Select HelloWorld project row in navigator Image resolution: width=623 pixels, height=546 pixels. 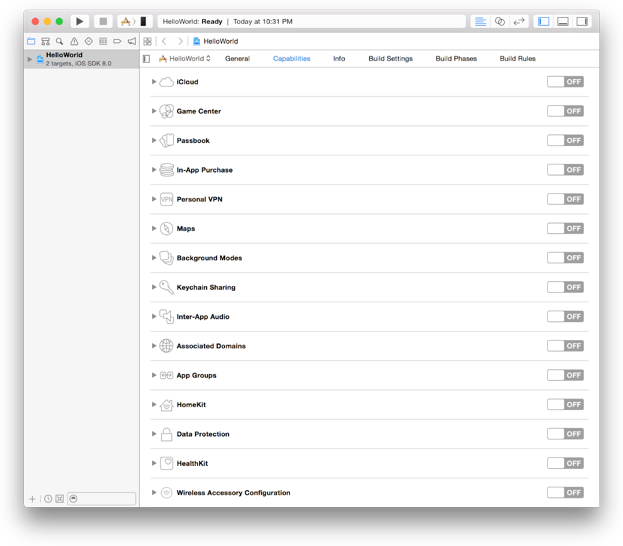[x=81, y=59]
